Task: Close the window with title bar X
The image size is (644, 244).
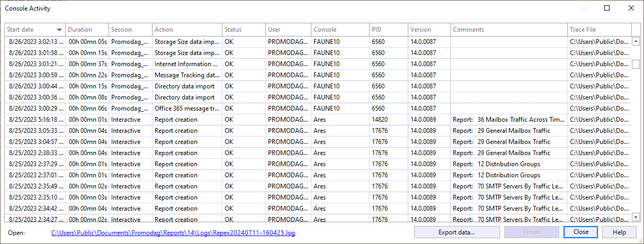Action: click(x=631, y=8)
